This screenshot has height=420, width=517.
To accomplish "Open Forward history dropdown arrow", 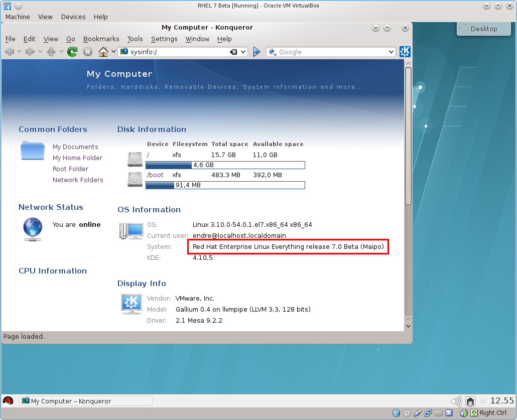I will tap(40, 52).
